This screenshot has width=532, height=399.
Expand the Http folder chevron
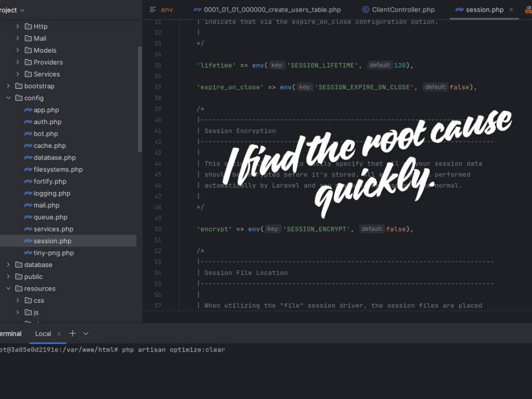click(x=18, y=27)
